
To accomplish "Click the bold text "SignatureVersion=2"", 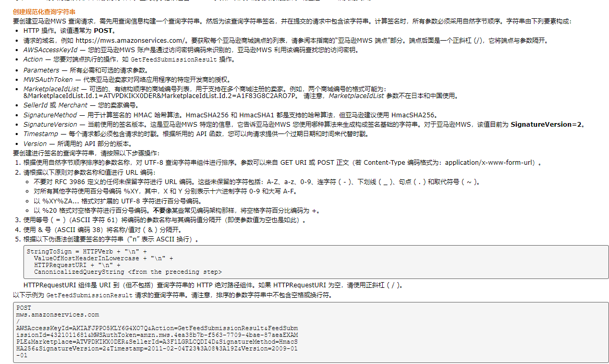I will (546, 125).
